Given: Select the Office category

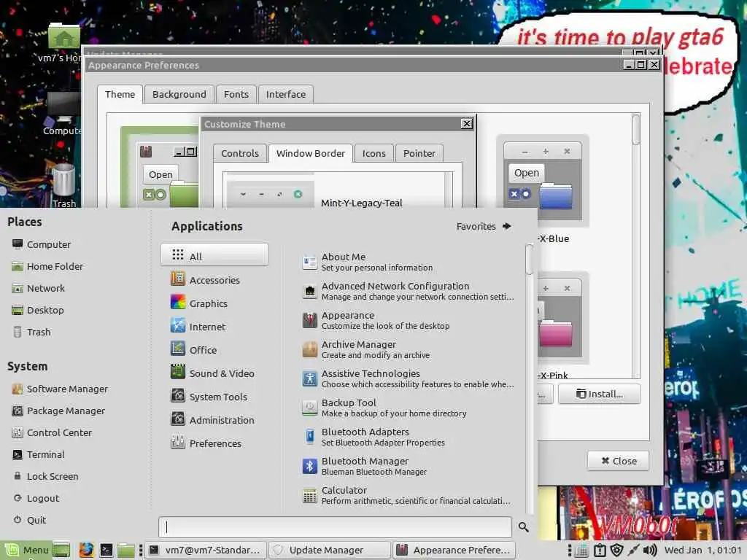Looking at the screenshot, I should click(x=214, y=349).
